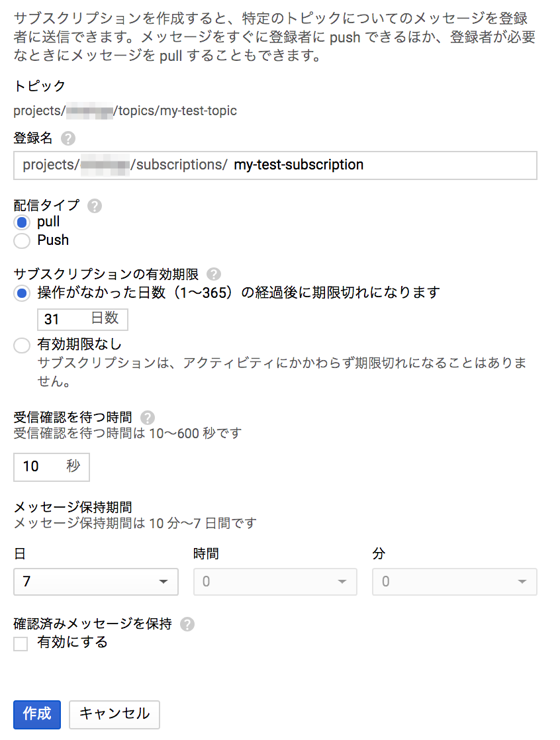Click the caret icon on the 日 dropdown
The width and height of the screenshot is (560, 740).
pos(163,582)
